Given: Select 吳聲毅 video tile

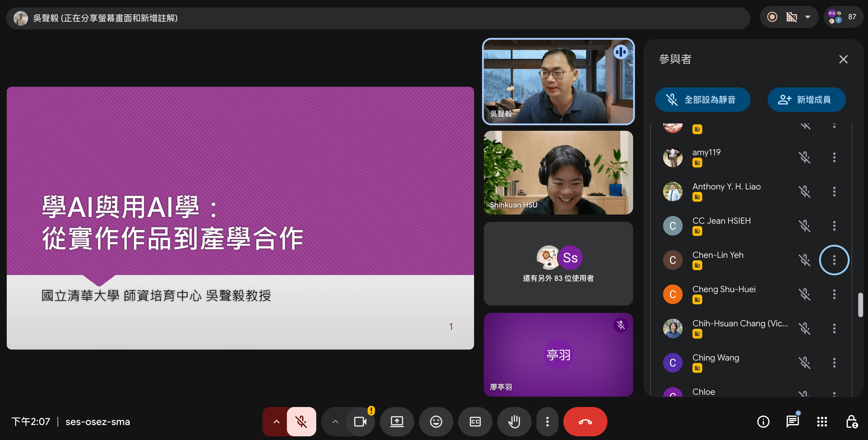Looking at the screenshot, I should (558, 82).
